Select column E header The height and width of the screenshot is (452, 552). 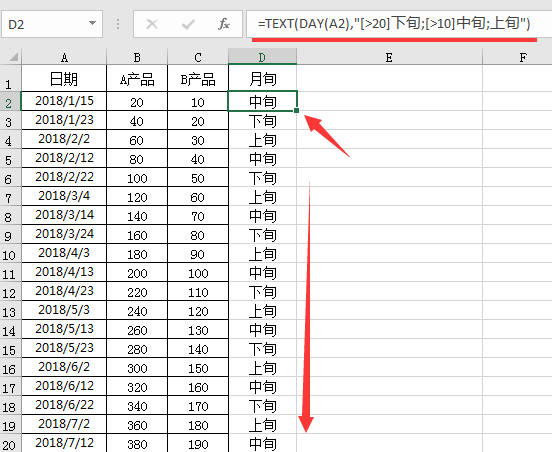click(389, 57)
